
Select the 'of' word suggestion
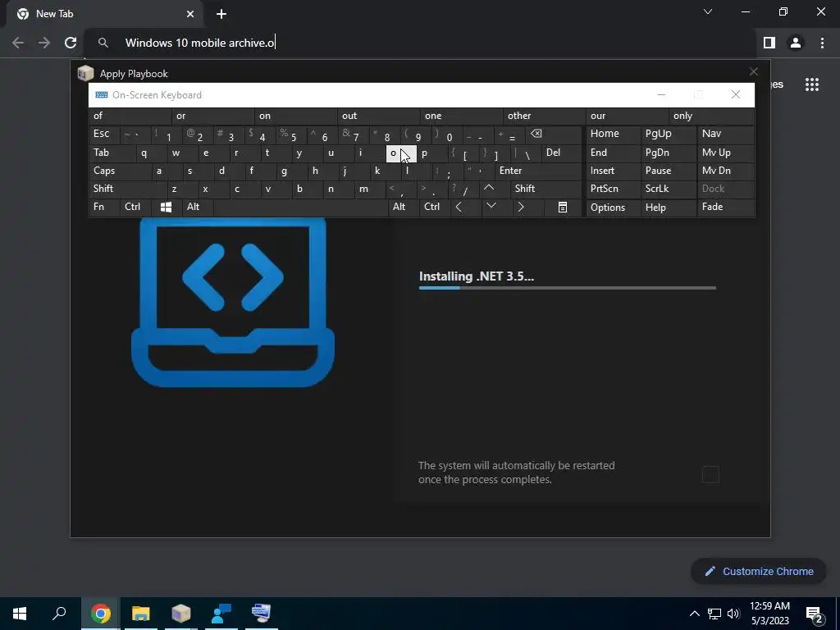[x=130, y=116]
